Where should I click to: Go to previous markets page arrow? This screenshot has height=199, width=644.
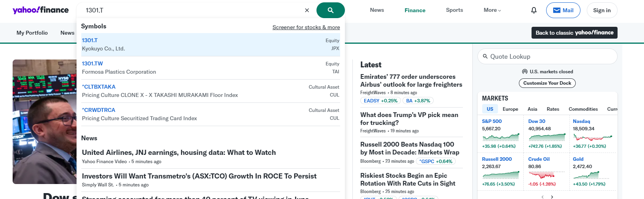[543, 197]
